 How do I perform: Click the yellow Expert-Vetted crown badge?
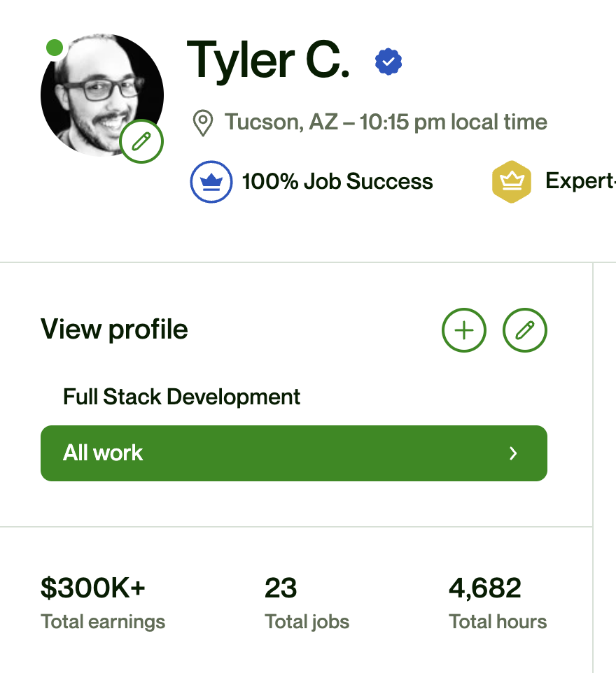point(512,181)
